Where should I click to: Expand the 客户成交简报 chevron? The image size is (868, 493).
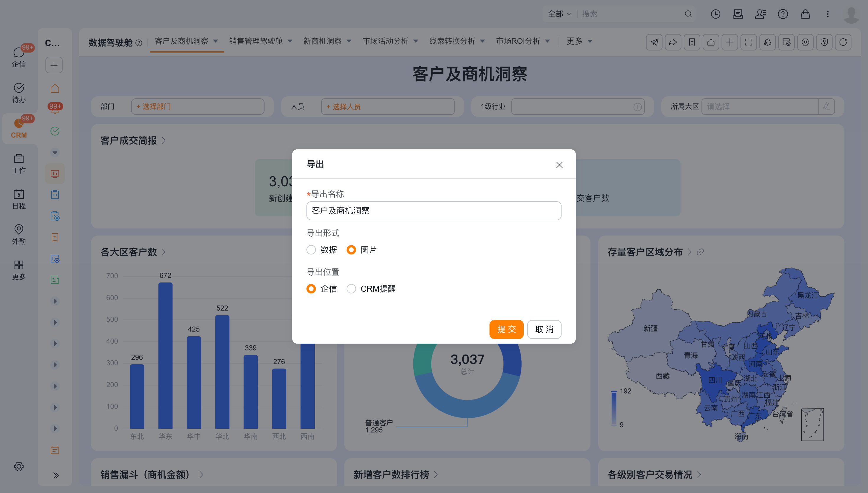164,141
